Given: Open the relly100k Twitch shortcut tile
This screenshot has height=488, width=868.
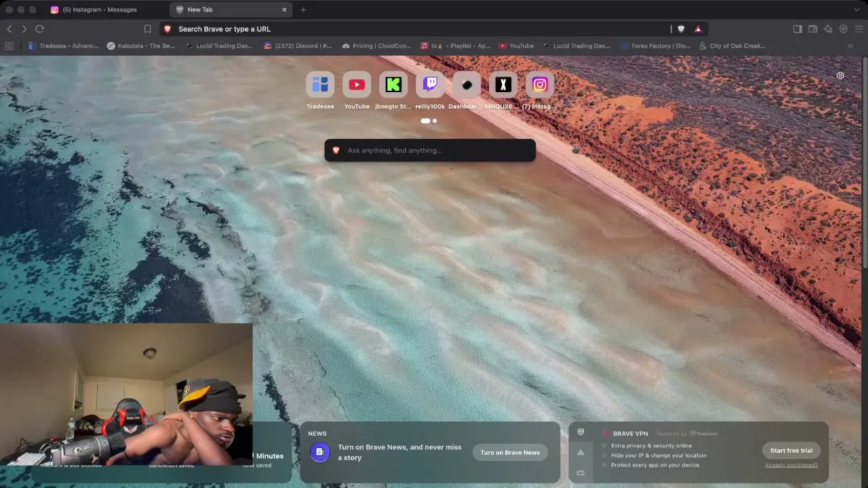Looking at the screenshot, I should tap(430, 85).
